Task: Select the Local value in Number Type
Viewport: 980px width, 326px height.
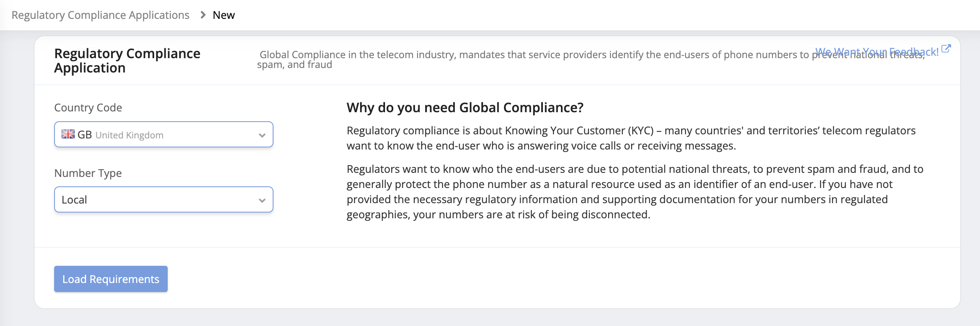Action: click(x=74, y=200)
